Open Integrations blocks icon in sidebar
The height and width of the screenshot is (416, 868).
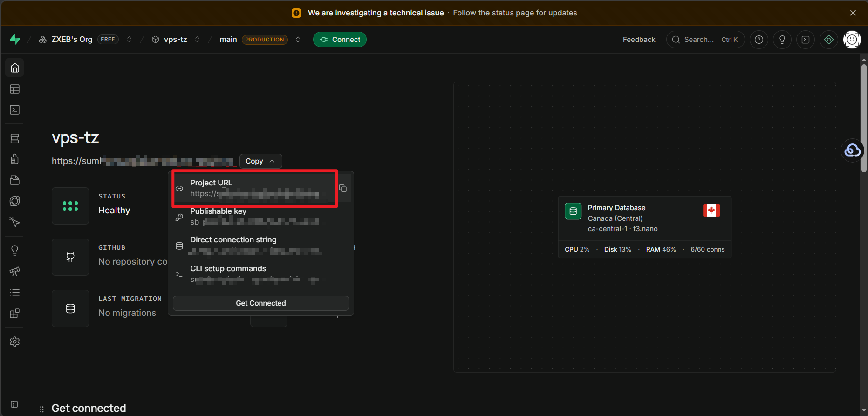15,314
